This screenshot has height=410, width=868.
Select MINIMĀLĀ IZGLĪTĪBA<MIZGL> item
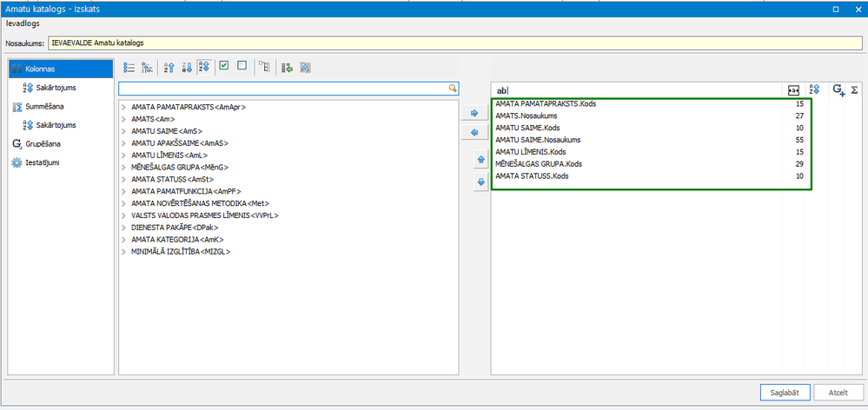[x=181, y=252]
